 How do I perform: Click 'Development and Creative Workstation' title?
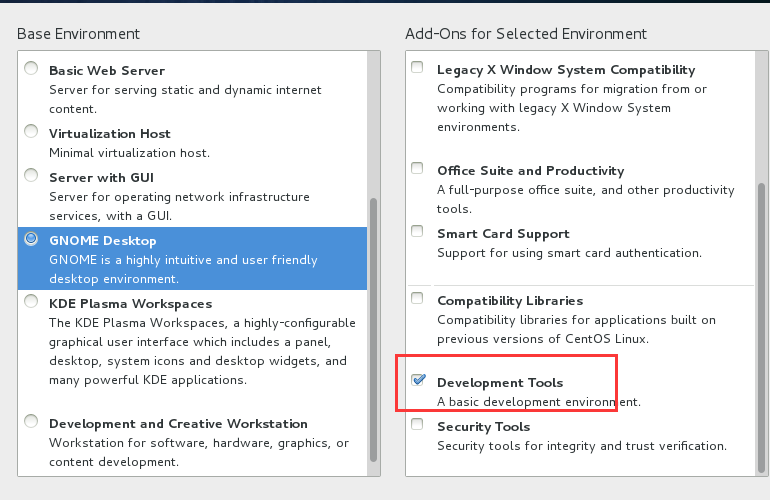point(178,424)
